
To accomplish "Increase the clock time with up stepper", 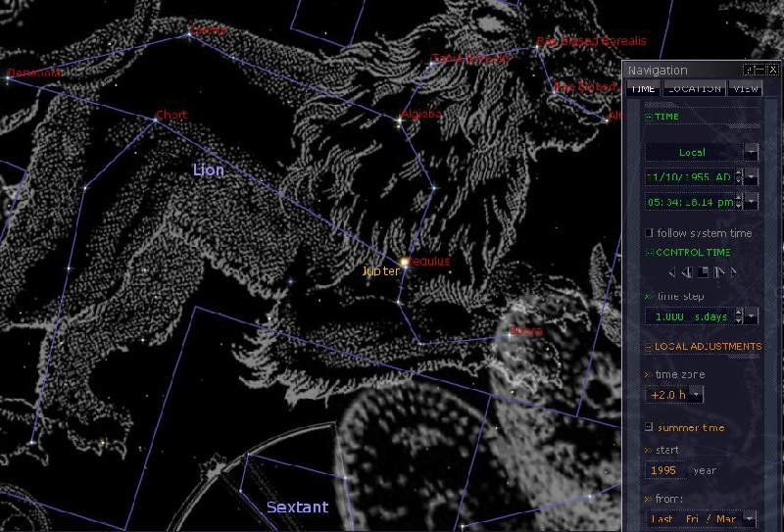I will coord(739,198).
